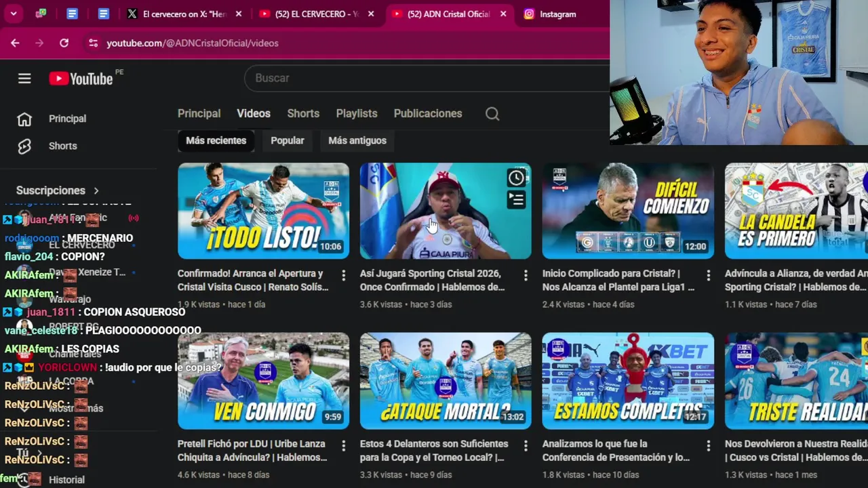Open the channel Publicaciones tab
This screenshot has height=488, width=868.
(428, 114)
